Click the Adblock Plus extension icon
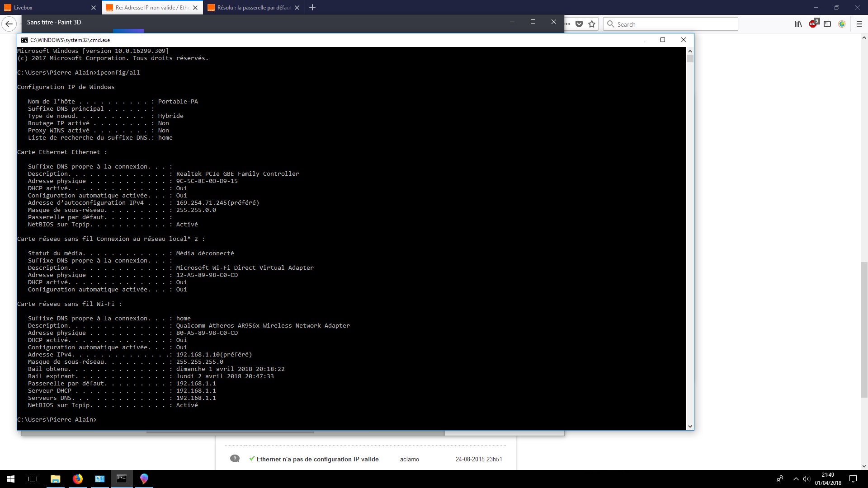868x488 pixels. tap(813, 24)
